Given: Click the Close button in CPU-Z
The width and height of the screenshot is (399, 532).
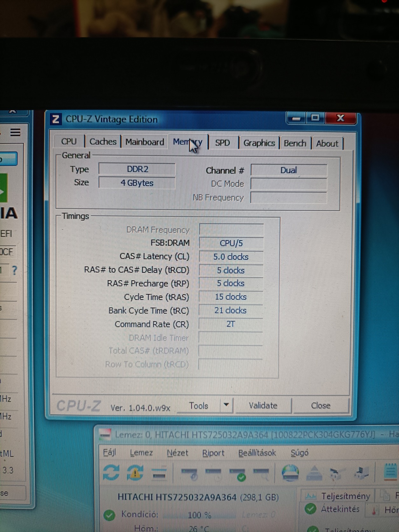Looking at the screenshot, I should [320, 405].
